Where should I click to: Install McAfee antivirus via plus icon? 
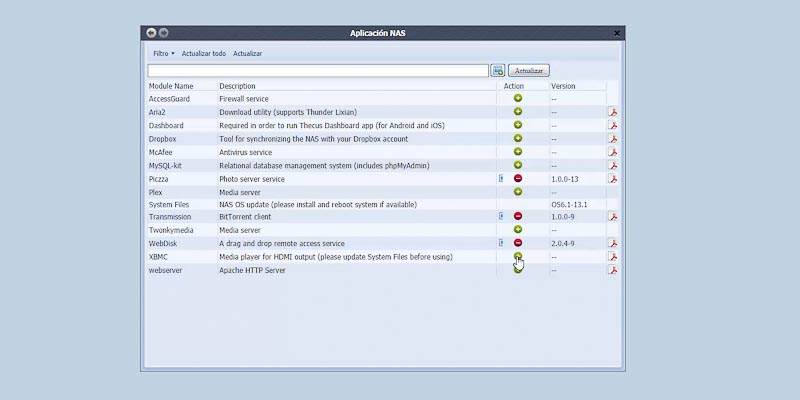point(518,152)
